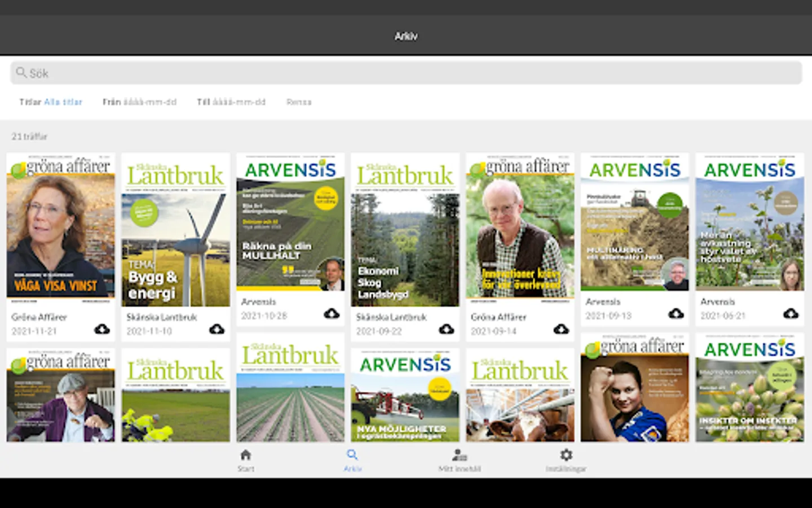Viewport: 812px width, 508px height.
Task: Open the Alla titlar title filter
Action: [x=63, y=102]
